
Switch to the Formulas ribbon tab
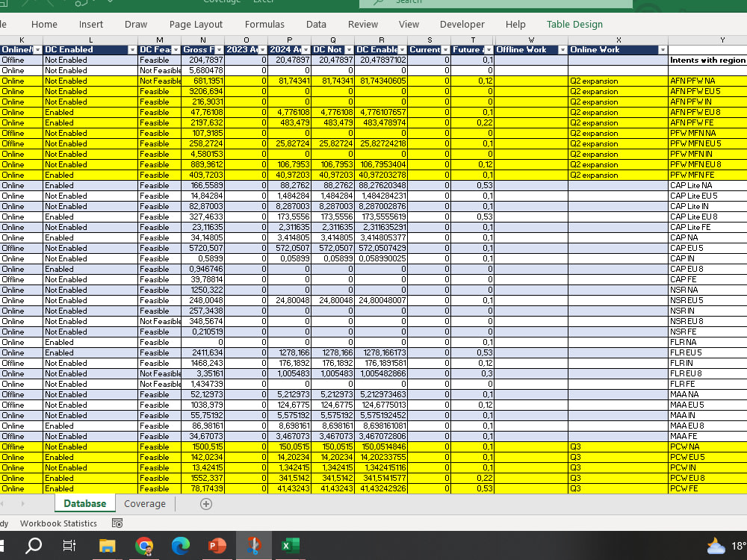264,24
